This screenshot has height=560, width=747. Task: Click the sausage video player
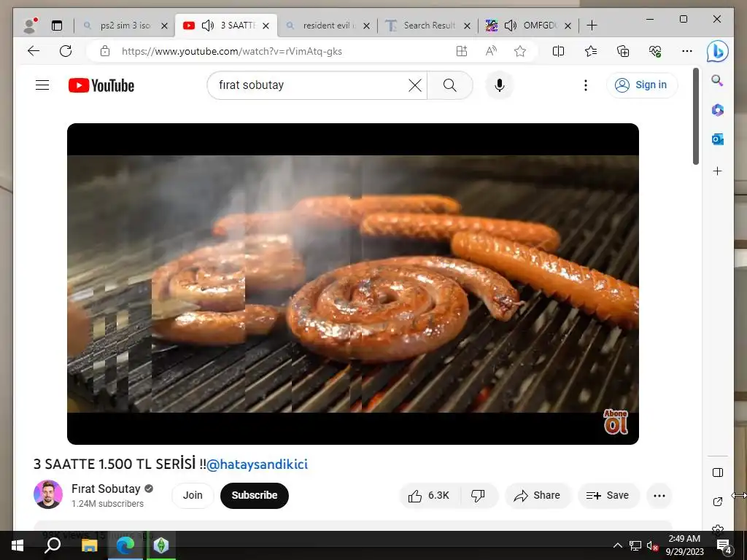point(353,284)
